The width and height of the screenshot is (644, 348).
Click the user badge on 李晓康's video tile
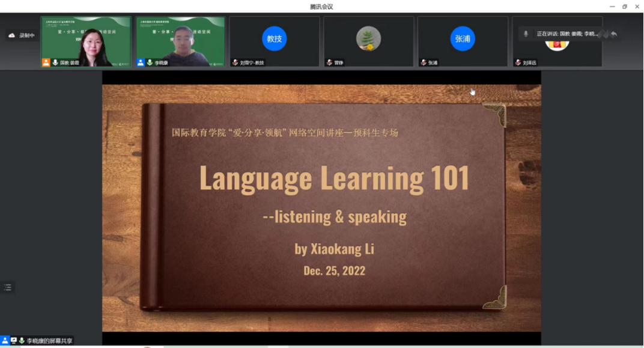[x=141, y=63]
